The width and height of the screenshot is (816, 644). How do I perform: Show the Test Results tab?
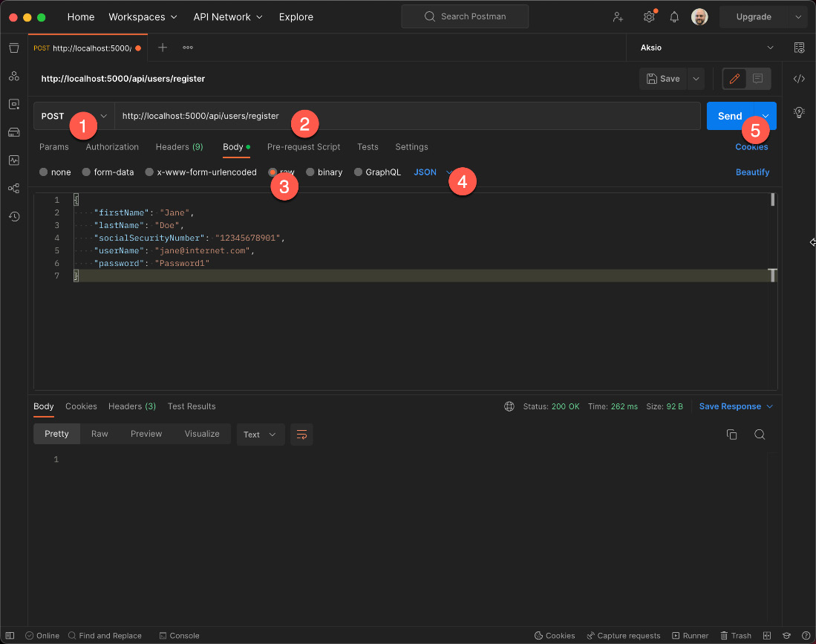[192, 406]
